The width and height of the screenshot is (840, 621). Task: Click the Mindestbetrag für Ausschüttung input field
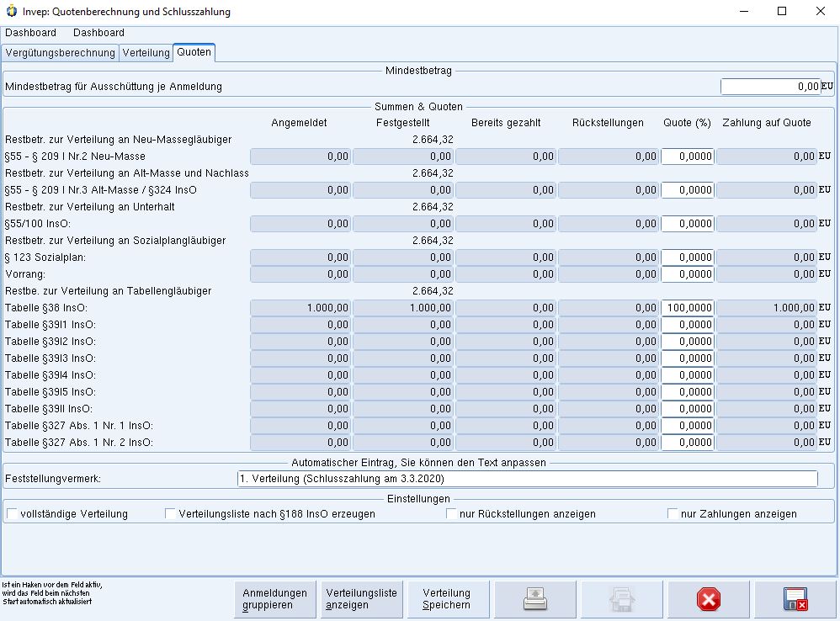click(x=770, y=87)
